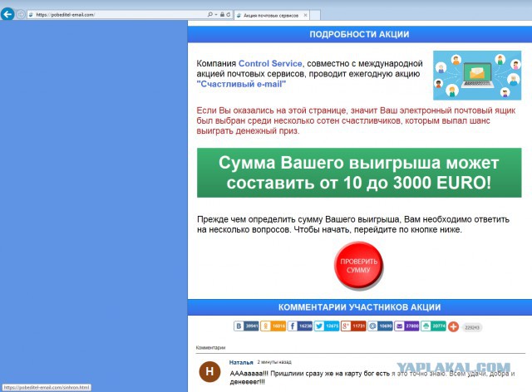Click the total share counter 229243
This screenshot has width=532, height=392.
point(472,327)
